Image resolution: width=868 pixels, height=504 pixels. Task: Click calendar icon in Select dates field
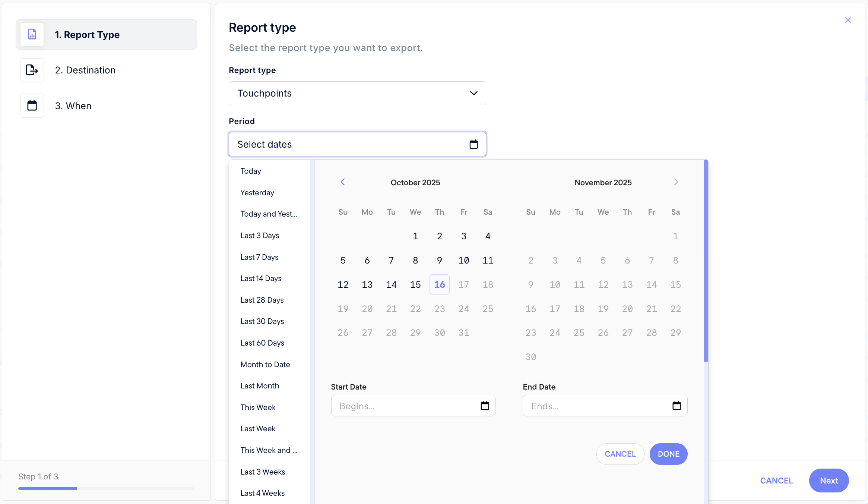tap(473, 144)
